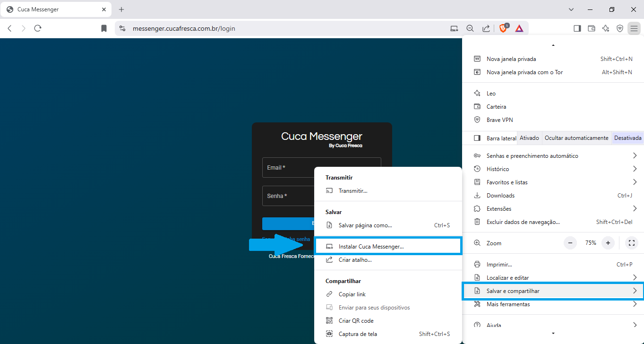Click the site information icon in address bar
This screenshot has width=644, height=344.
point(122,28)
